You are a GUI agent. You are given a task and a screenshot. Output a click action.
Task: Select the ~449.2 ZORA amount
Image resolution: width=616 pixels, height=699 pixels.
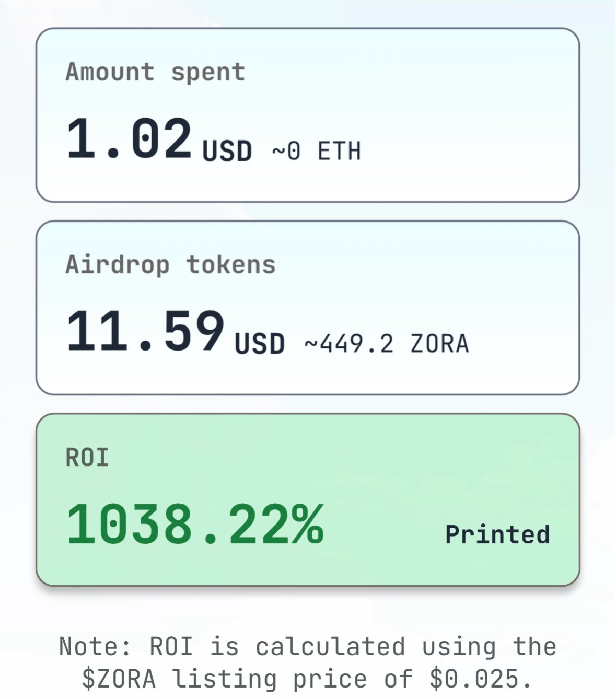[x=387, y=344]
